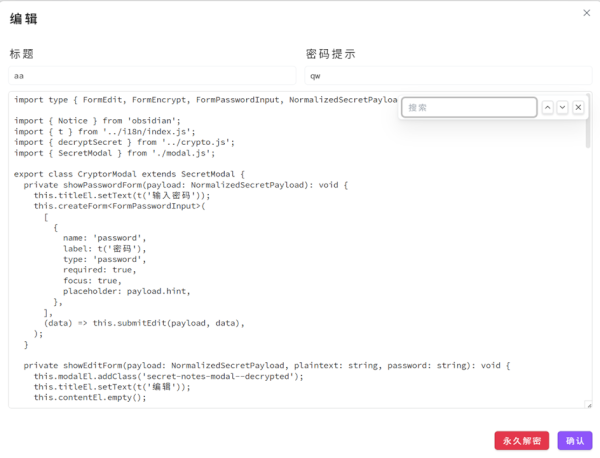Click the "private showEditForm" line
The image size is (600, 458).
tap(267, 366)
